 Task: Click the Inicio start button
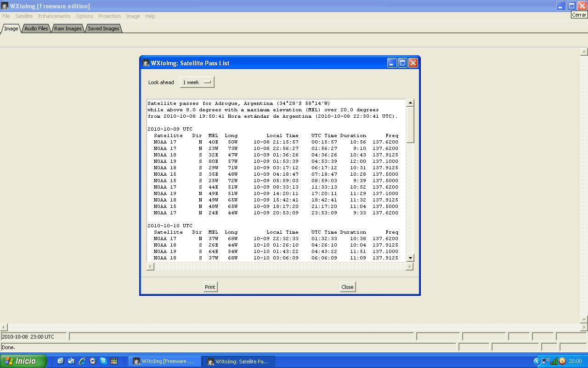[23, 361]
